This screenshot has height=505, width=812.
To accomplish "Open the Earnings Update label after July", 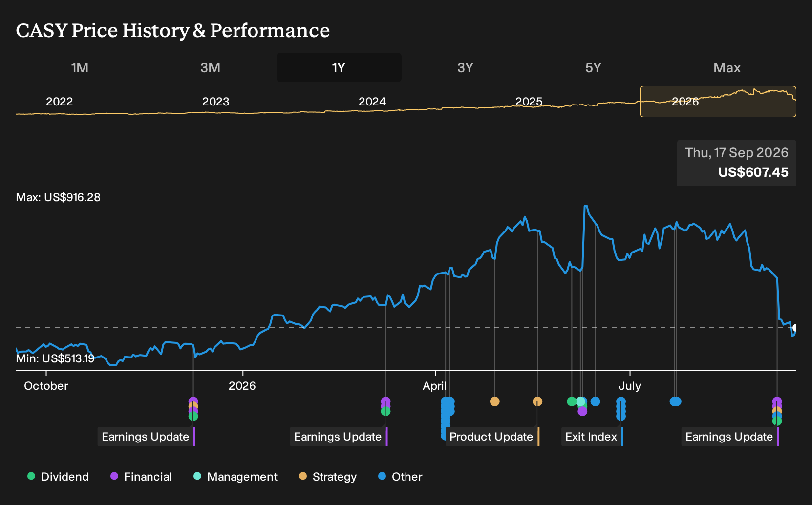I will pos(730,437).
